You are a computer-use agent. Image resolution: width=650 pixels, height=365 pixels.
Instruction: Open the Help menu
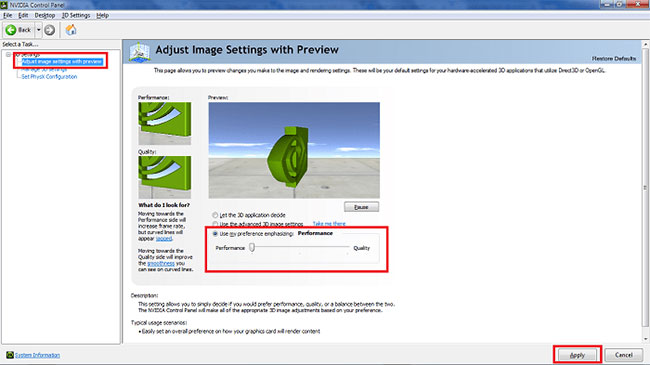tap(102, 15)
